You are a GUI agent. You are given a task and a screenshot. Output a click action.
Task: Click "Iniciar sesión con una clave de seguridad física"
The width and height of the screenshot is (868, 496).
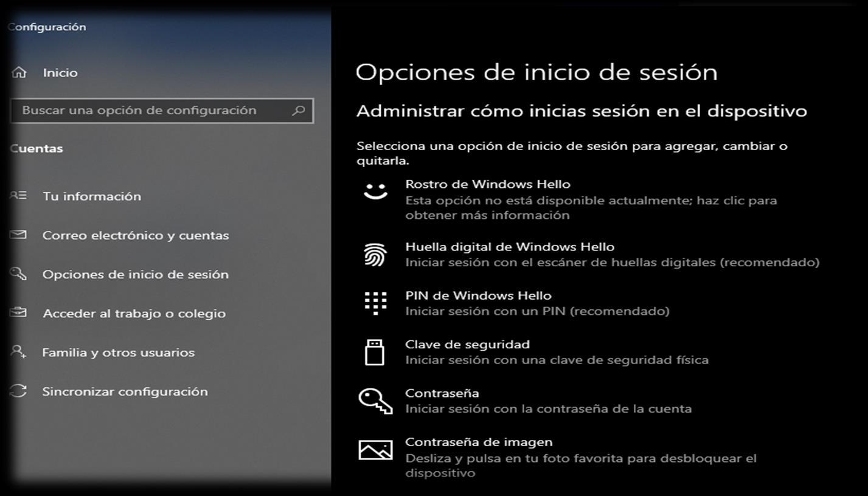click(557, 360)
